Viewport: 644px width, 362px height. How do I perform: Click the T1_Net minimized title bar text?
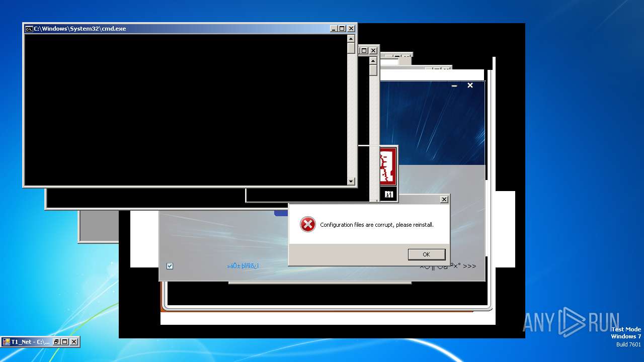(x=30, y=342)
